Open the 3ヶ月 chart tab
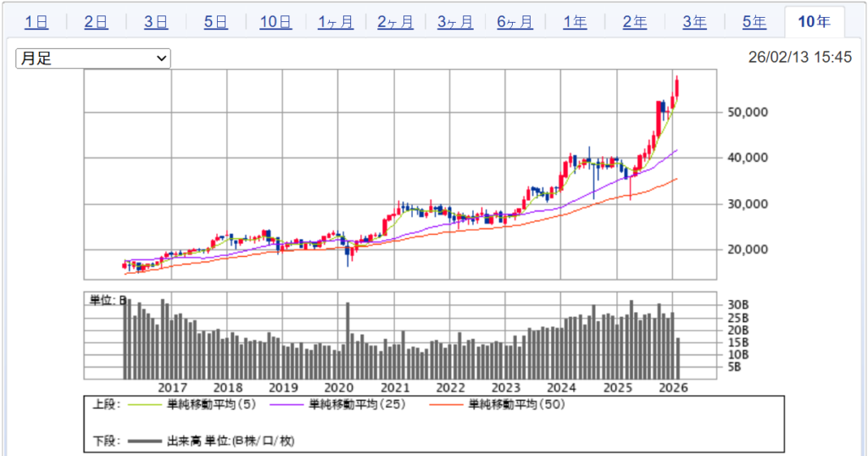Image resolution: width=868 pixels, height=456 pixels. (455, 22)
